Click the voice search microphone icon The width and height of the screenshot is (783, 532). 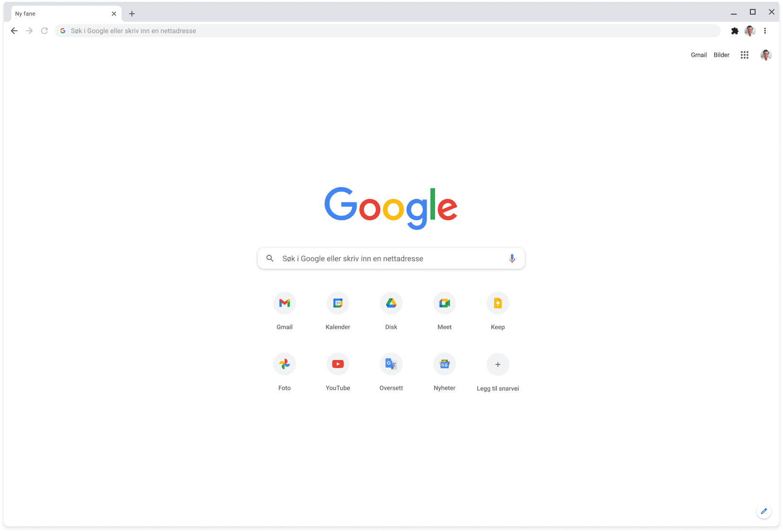pos(512,258)
